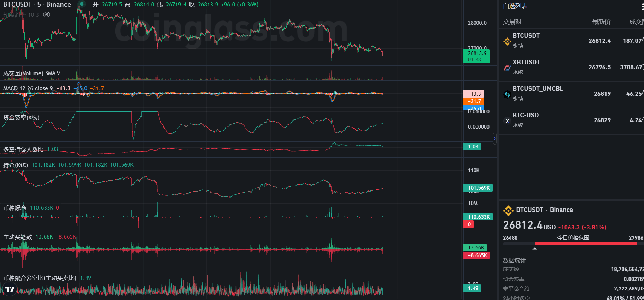Click the green market status dot
The height and width of the screenshot is (300, 644).
pyautogui.click(x=82, y=4)
